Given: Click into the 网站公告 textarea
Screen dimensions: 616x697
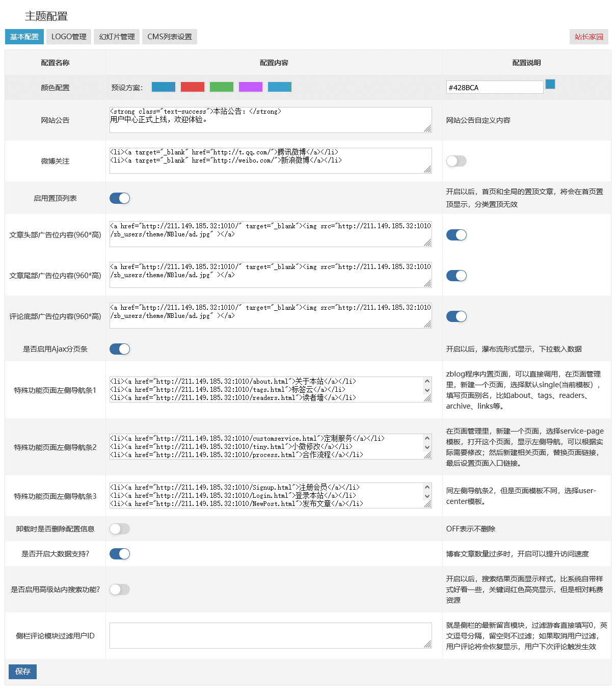Looking at the screenshot, I should [x=271, y=120].
